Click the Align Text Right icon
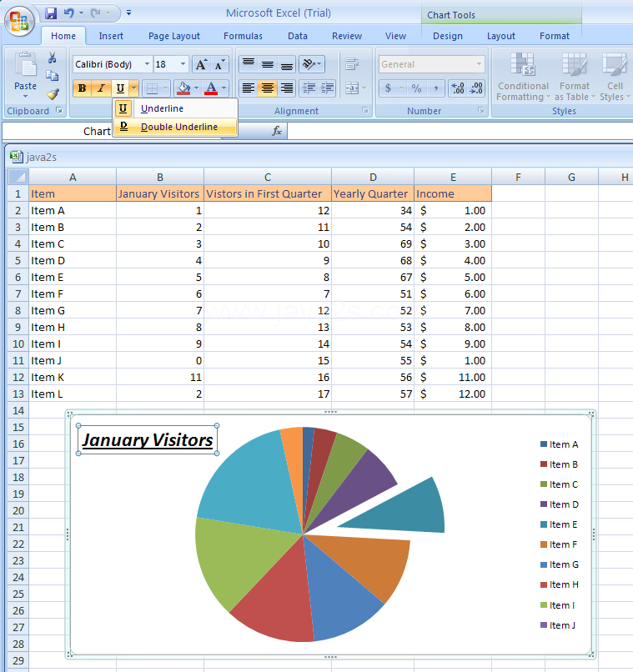Image resolution: width=633 pixels, height=672 pixels. click(286, 88)
